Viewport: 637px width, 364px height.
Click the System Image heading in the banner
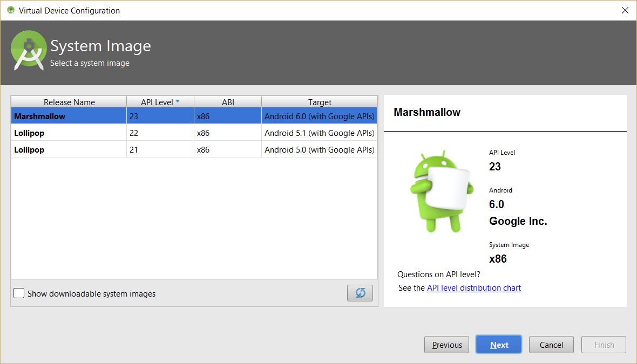[100, 46]
